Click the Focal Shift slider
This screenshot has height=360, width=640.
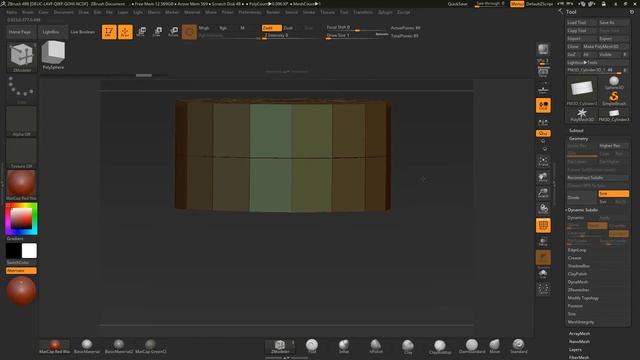[x=357, y=28]
